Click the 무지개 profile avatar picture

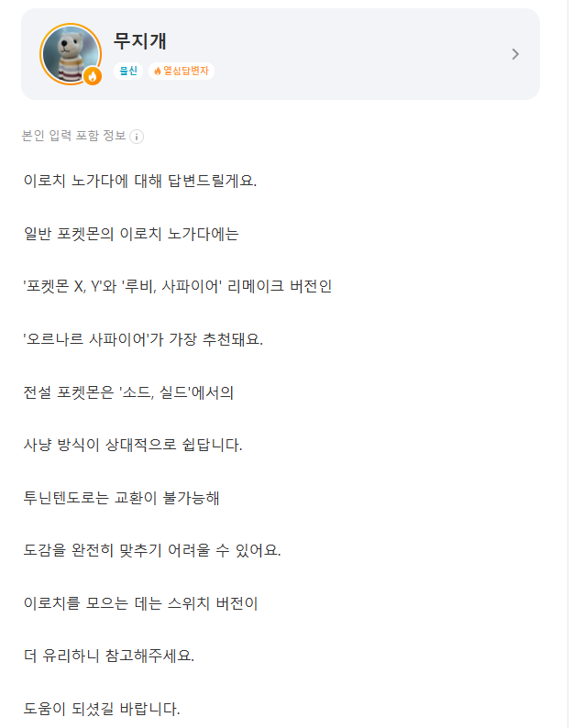pyautogui.click(x=68, y=51)
